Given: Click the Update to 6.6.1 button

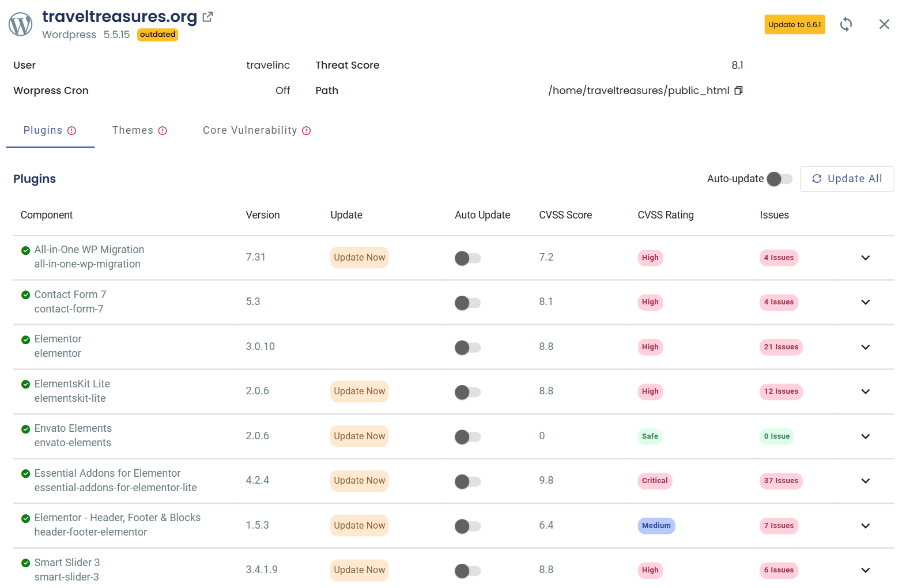Looking at the screenshot, I should [795, 24].
